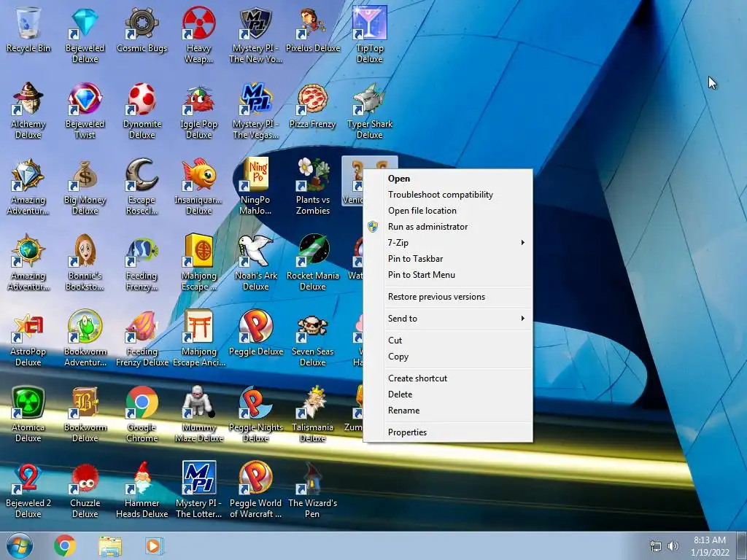Choose Delete from context menu

click(448, 394)
